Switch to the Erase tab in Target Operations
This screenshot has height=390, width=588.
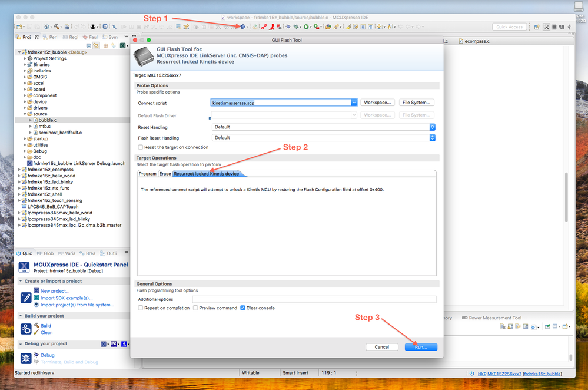pos(165,173)
